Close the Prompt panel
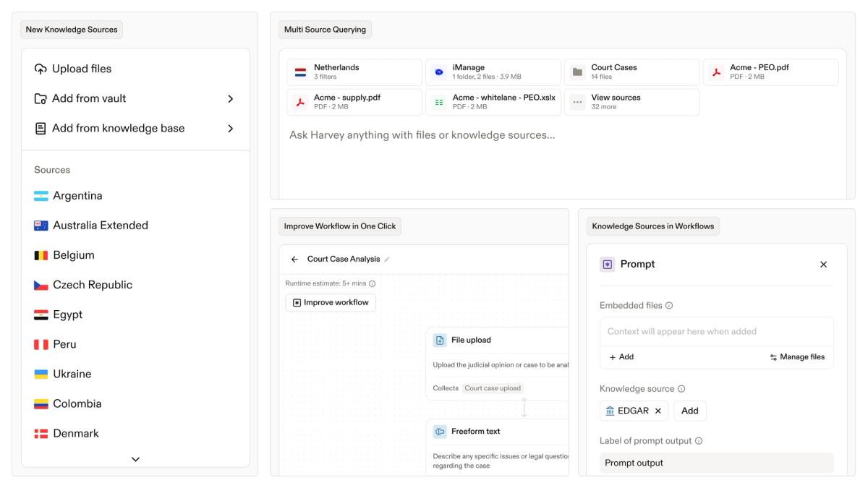 (823, 265)
